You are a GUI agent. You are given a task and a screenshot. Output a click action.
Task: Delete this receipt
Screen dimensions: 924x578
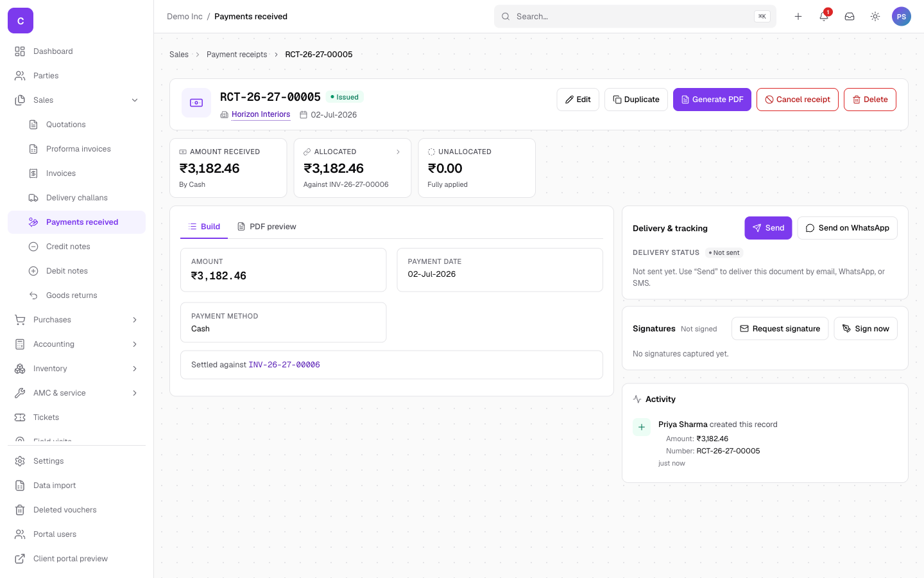tap(870, 100)
